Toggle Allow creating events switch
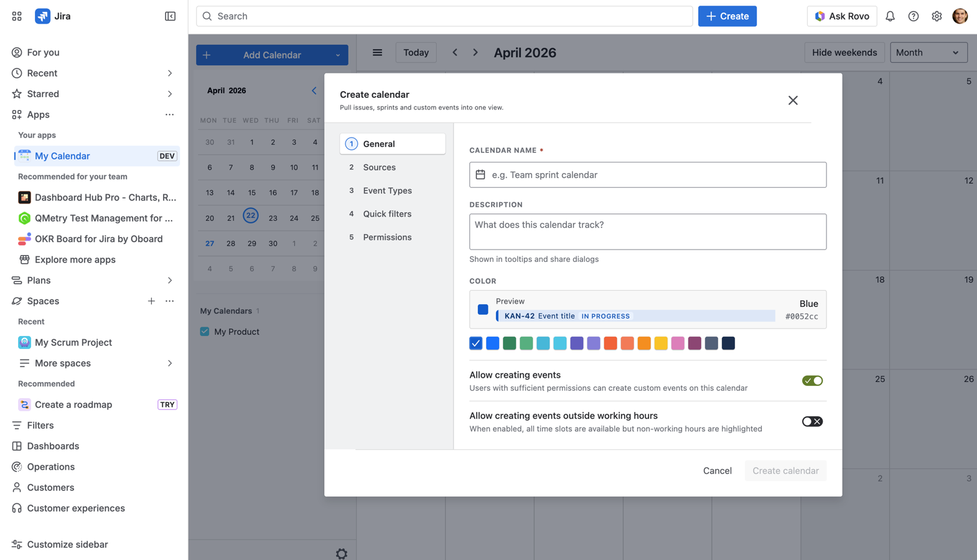 coord(812,381)
